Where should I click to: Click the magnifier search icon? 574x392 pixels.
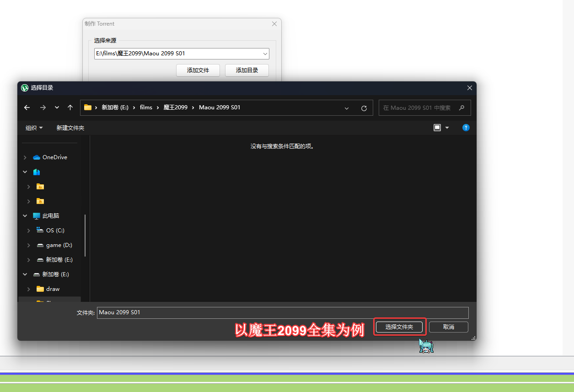tap(461, 108)
